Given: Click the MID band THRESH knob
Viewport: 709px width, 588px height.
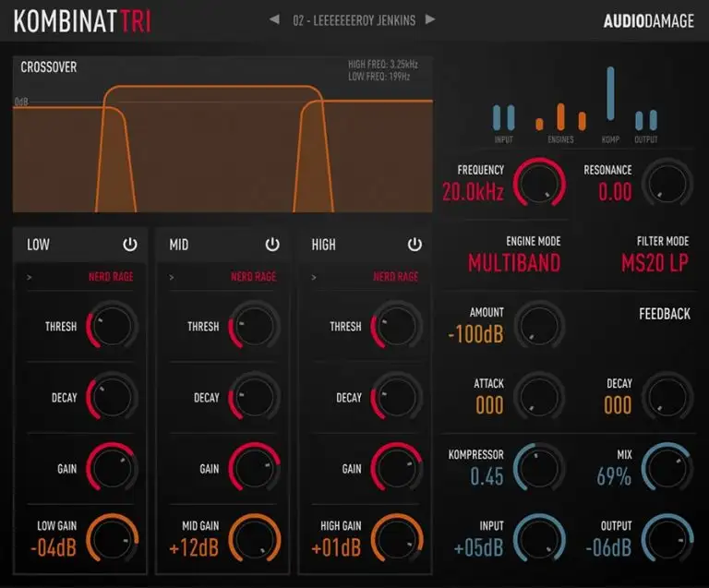Looking at the screenshot, I should click(254, 326).
